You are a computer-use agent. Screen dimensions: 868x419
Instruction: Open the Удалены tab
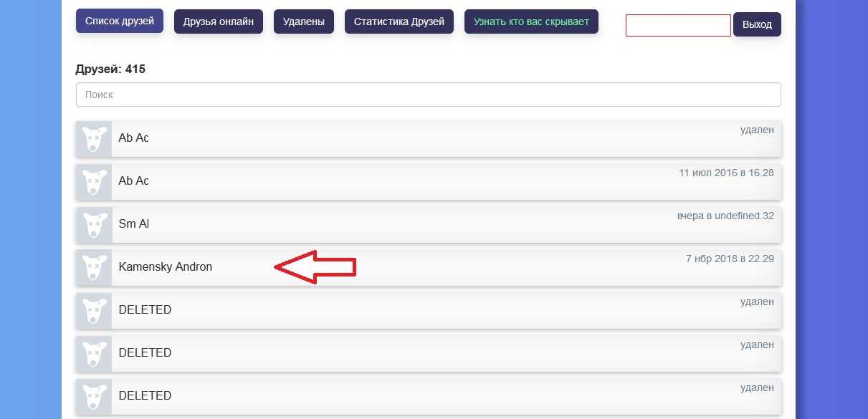pos(304,21)
